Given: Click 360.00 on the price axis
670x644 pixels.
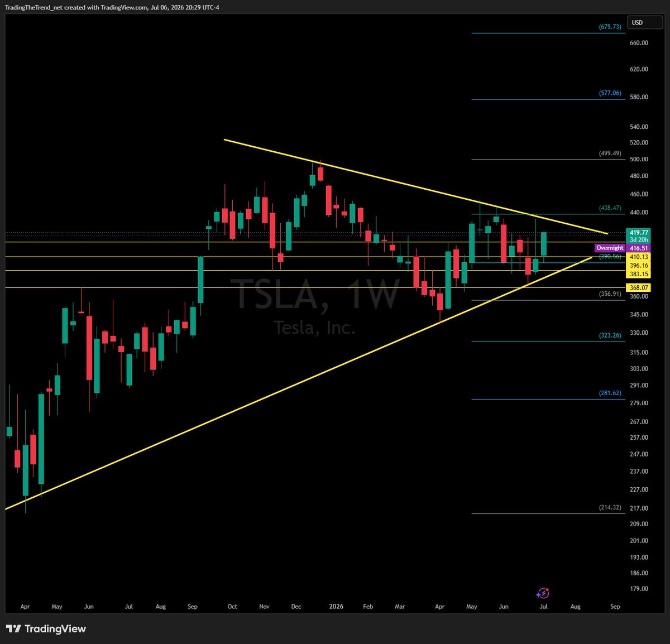Looking at the screenshot, I should pos(639,296).
